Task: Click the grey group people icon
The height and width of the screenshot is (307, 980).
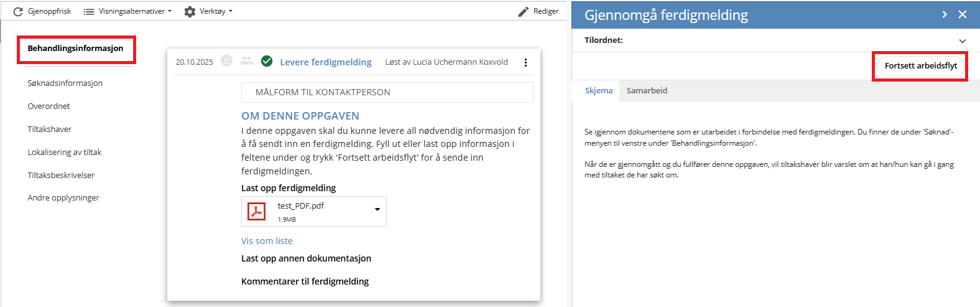Action: pos(247,61)
